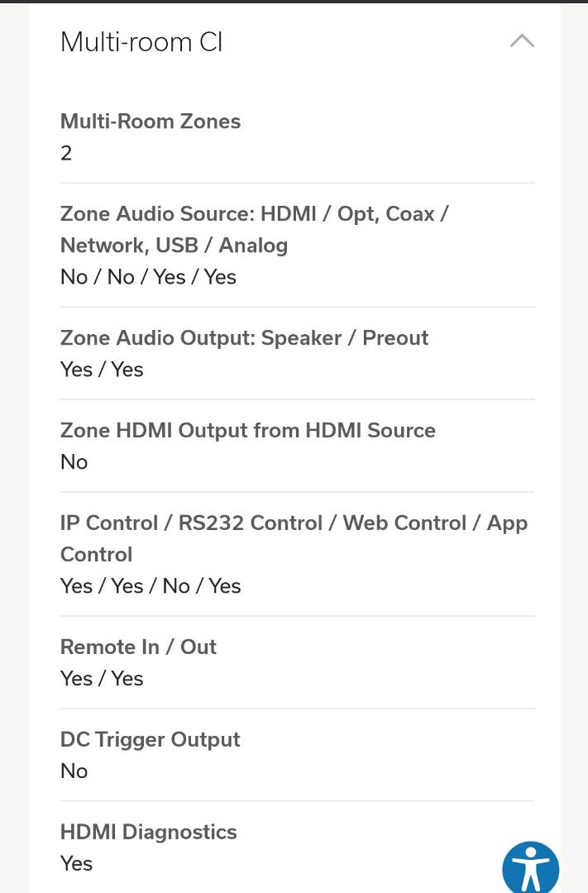Select Zone HDMI Output from HDMI Source label
Screen dimensions: 588x893
click(248, 431)
